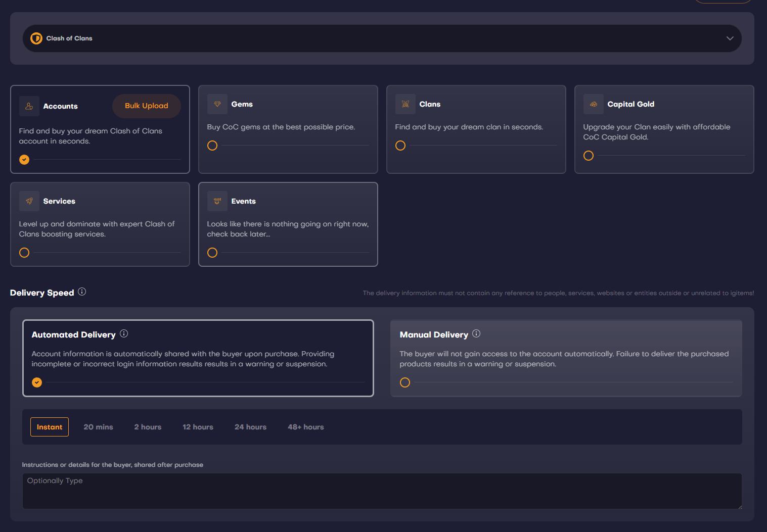This screenshot has width=767, height=532.
Task: Focus the buyer instructions text field
Action: pos(382,491)
